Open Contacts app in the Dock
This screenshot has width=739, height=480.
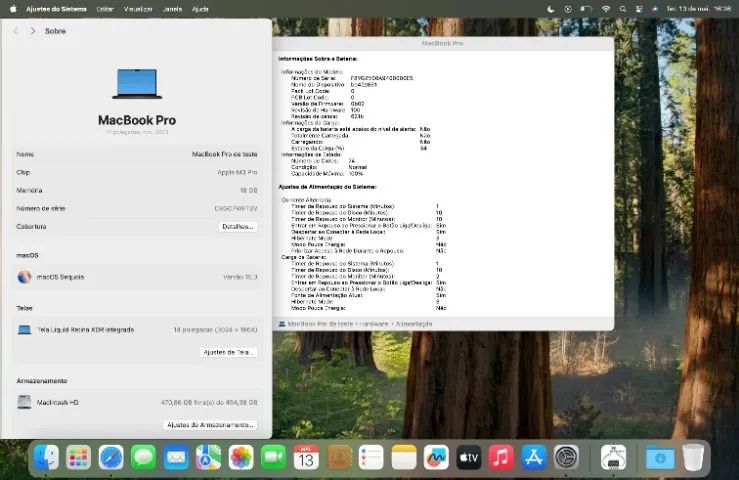[339, 457]
